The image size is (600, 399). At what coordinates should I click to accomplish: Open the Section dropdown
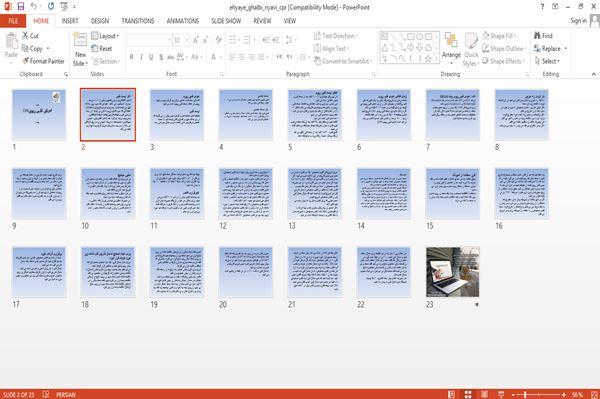click(x=106, y=61)
